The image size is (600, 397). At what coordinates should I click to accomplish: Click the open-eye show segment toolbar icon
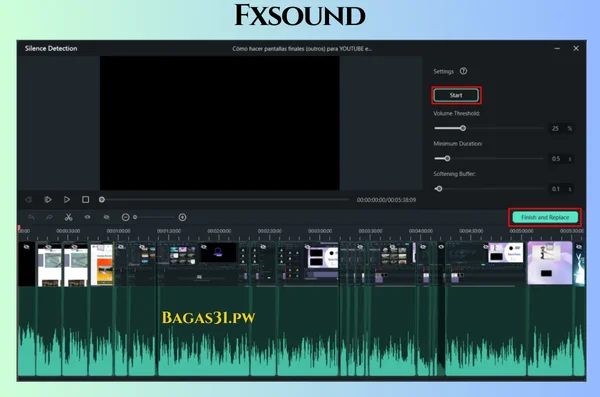(x=87, y=217)
